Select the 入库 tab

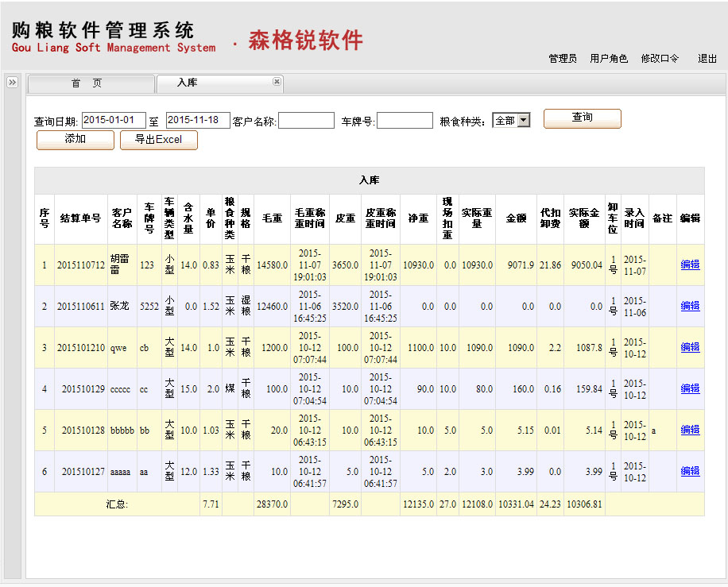point(188,83)
